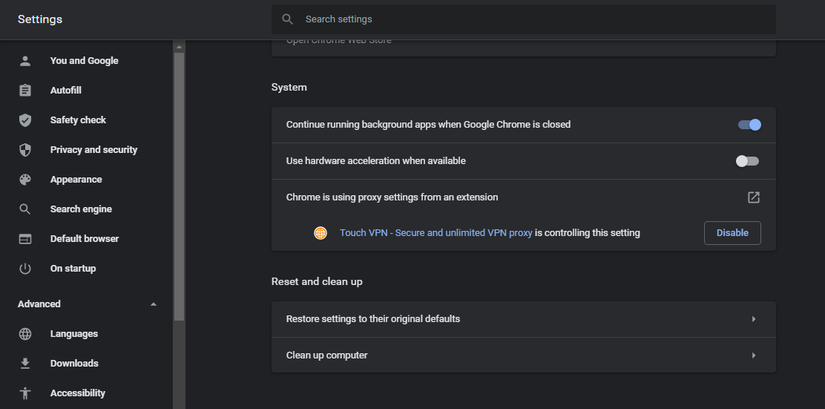
Task: Click the You and Google person icon
Action: tap(26, 61)
